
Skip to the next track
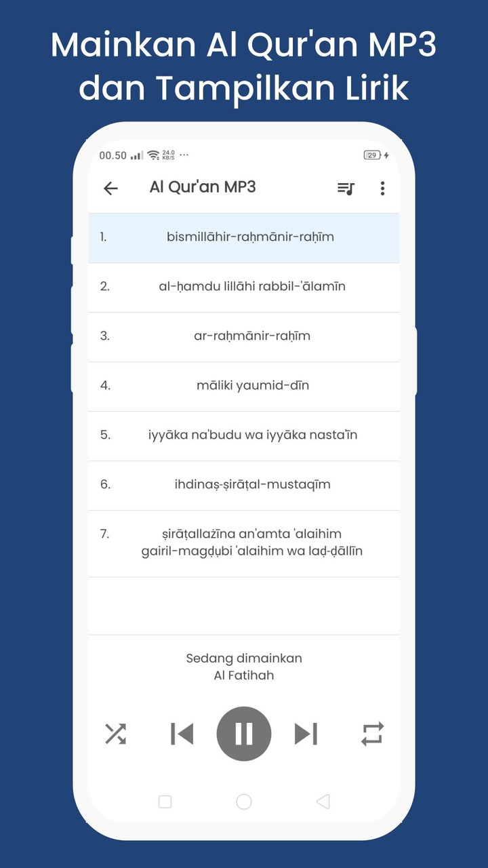[x=308, y=733]
